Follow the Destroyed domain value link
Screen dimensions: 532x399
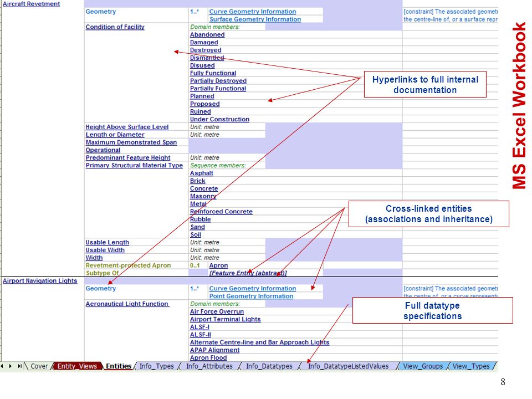pos(206,50)
